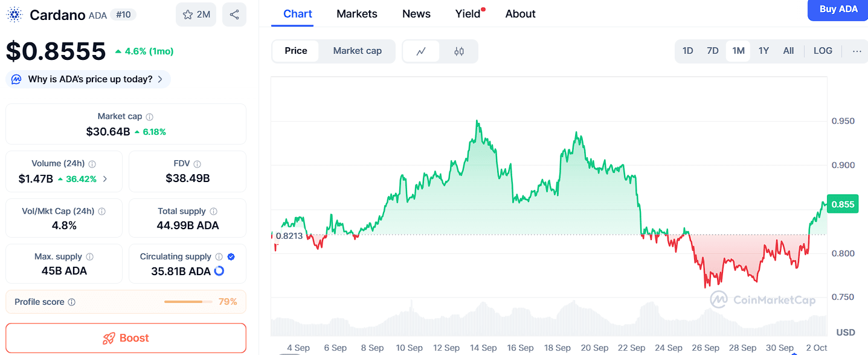Image resolution: width=868 pixels, height=355 pixels.
Task: Click the Buy ADA button
Action: coord(838,10)
